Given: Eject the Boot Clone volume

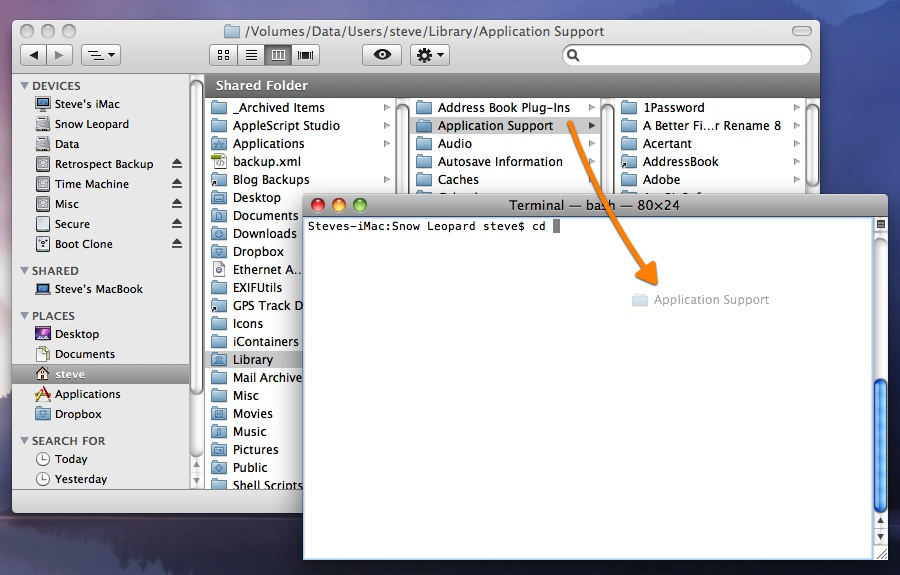Looking at the screenshot, I should pyautogui.click(x=177, y=244).
